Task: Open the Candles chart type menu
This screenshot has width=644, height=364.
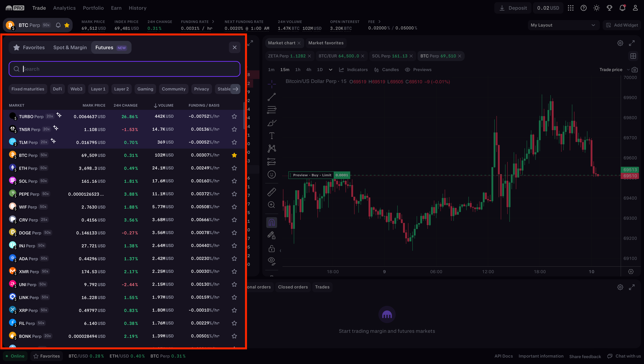Action: [x=386, y=69]
